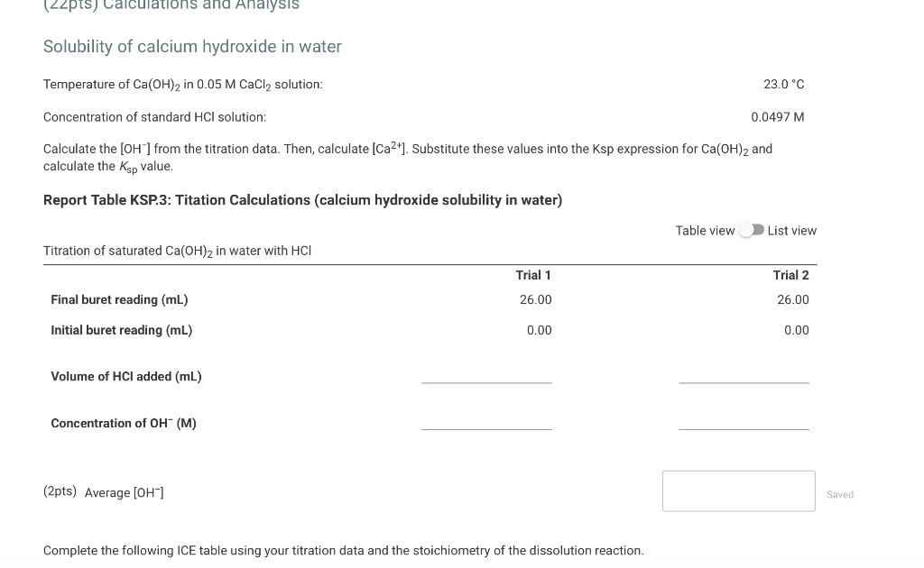Toggle the Table view/List view switch
This screenshot has height=568, width=924.
750,231
